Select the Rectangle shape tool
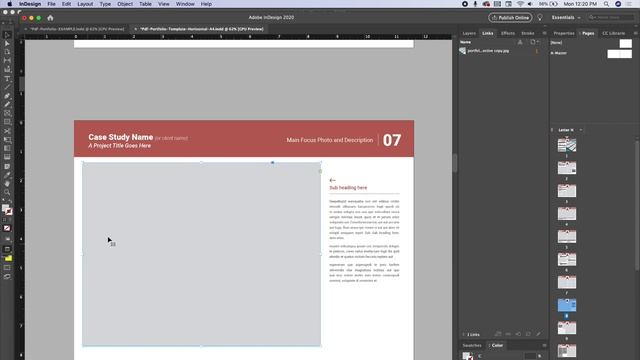 pos(7,122)
